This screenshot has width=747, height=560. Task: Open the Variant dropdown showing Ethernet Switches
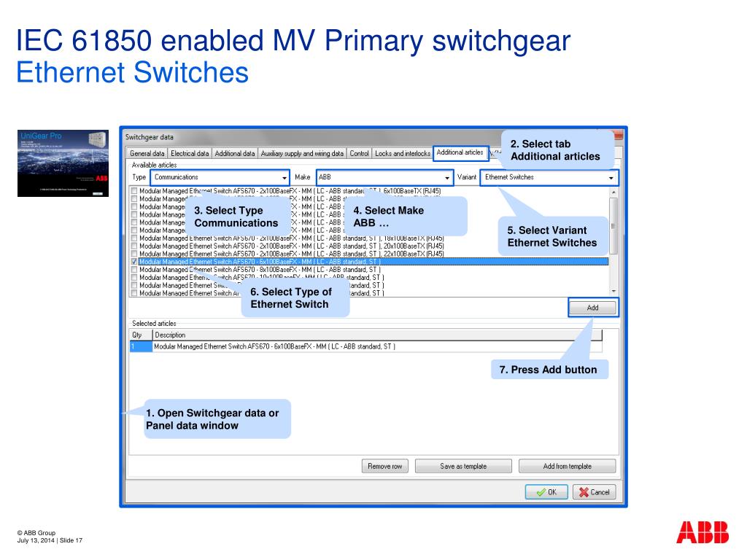coord(549,177)
